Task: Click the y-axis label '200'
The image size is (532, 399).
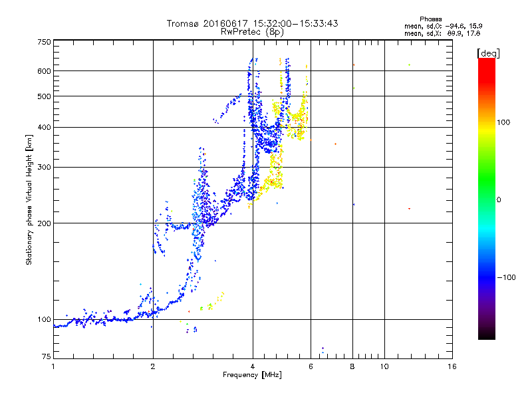Action: [44, 223]
